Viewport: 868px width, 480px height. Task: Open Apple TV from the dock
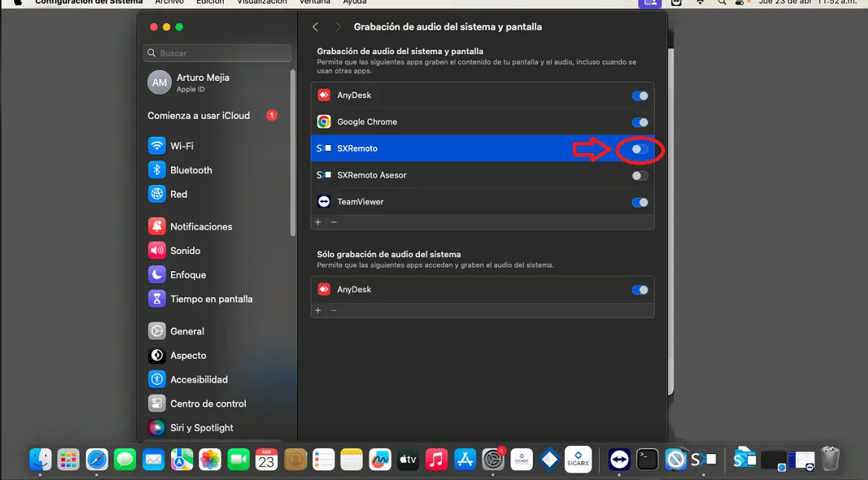(408, 459)
